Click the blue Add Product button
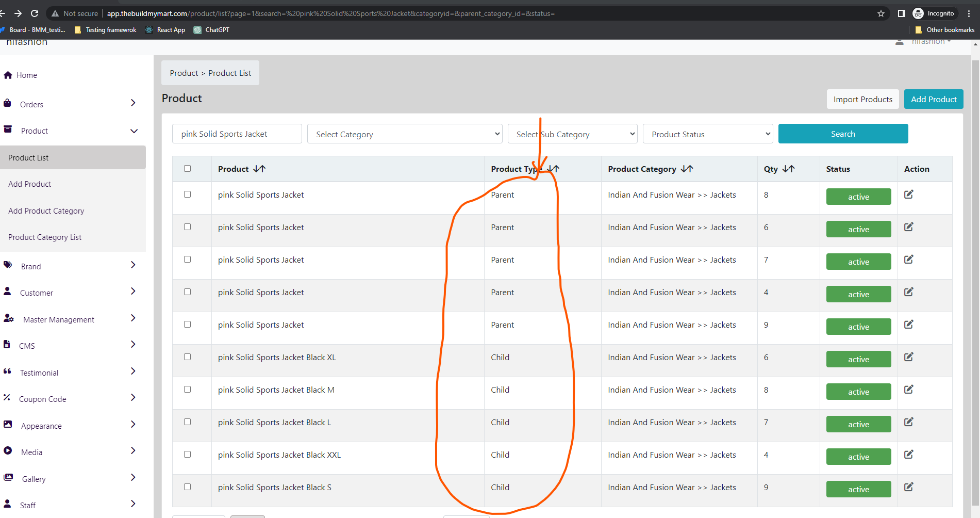Viewport: 980px width, 518px height. [934, 99]
